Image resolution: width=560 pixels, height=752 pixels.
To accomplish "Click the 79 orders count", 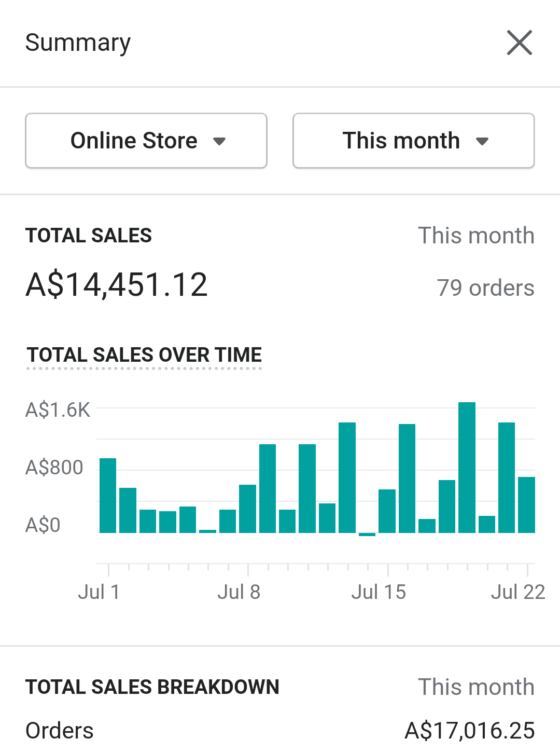I will (x=485, y=288).
